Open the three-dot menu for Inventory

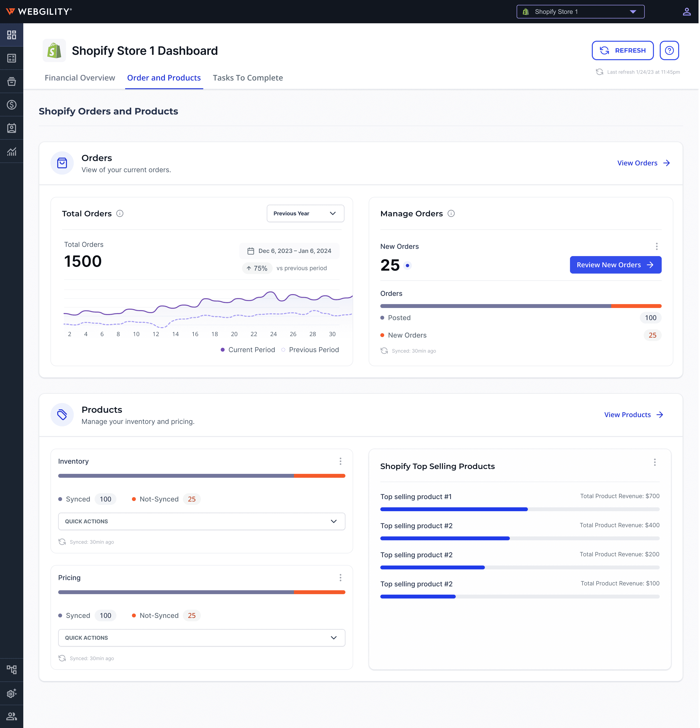coord(340,461)
